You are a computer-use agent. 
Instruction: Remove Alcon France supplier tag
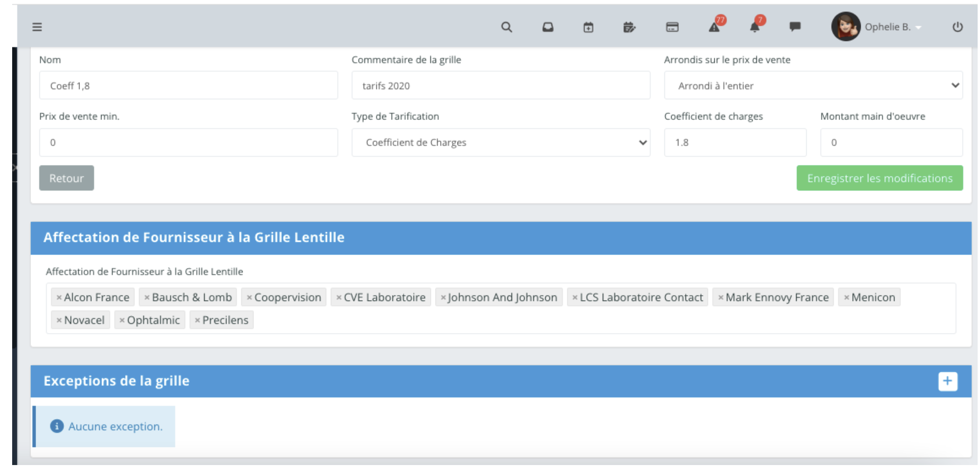[x=59, y=298]
